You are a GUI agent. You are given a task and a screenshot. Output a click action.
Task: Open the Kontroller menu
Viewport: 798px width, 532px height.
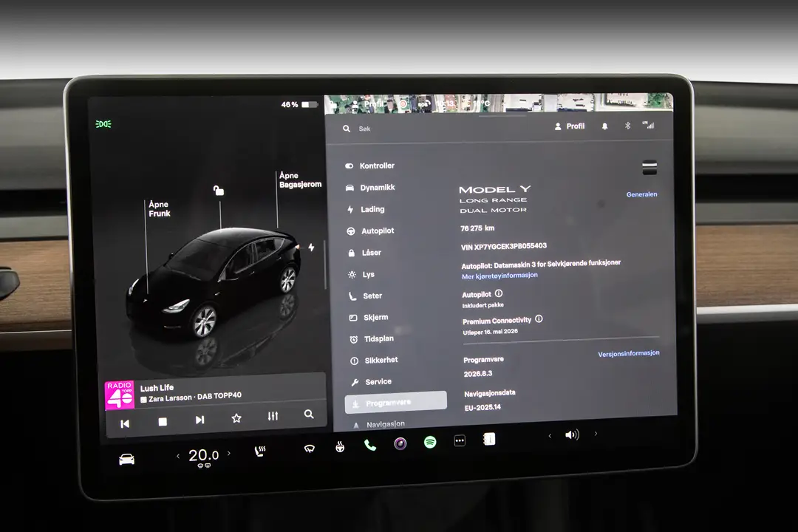tap(370, 166)
